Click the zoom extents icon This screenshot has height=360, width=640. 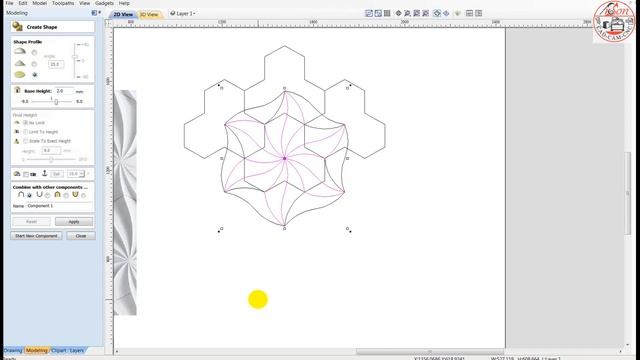pyautogui.click(x=416, y=13)
